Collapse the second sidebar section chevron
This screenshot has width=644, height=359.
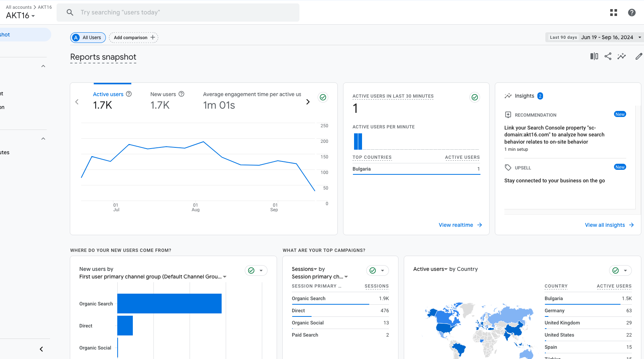[x=43, y=139]
